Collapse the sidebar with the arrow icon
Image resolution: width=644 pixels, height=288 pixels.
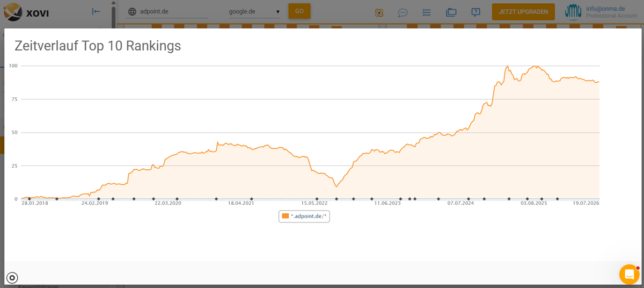(x=96, y=11)
